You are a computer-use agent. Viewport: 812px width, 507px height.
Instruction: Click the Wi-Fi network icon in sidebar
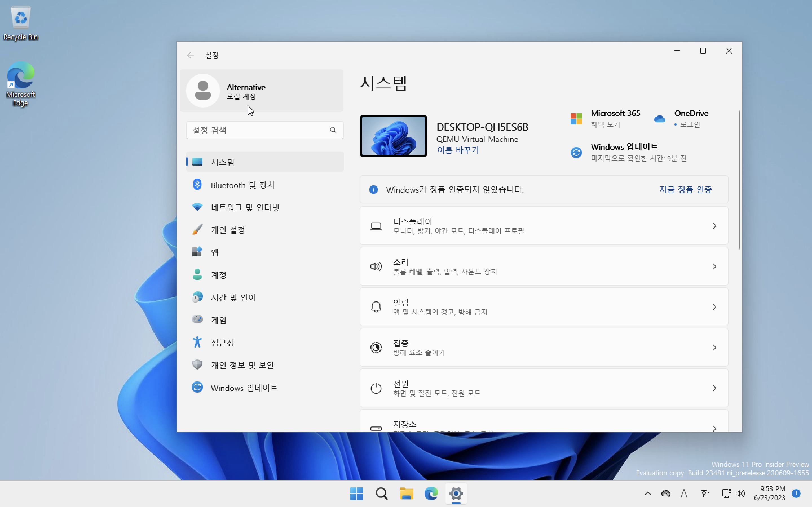(197, 207)
